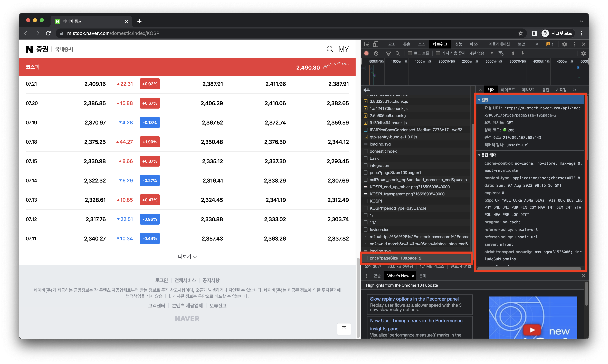This screenshot has height=364, width=608.
Task: Import HAR file upload arrow icon
Action: 513,53
